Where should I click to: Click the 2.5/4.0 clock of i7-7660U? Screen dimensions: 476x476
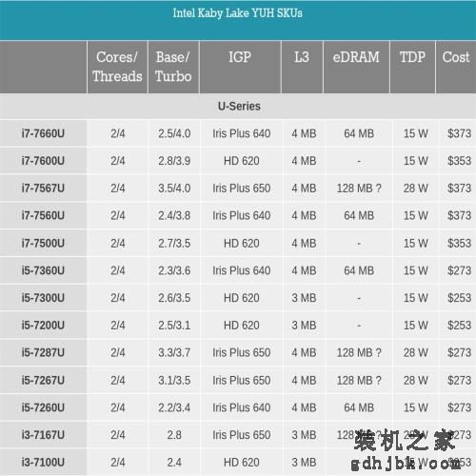(174, 133)
